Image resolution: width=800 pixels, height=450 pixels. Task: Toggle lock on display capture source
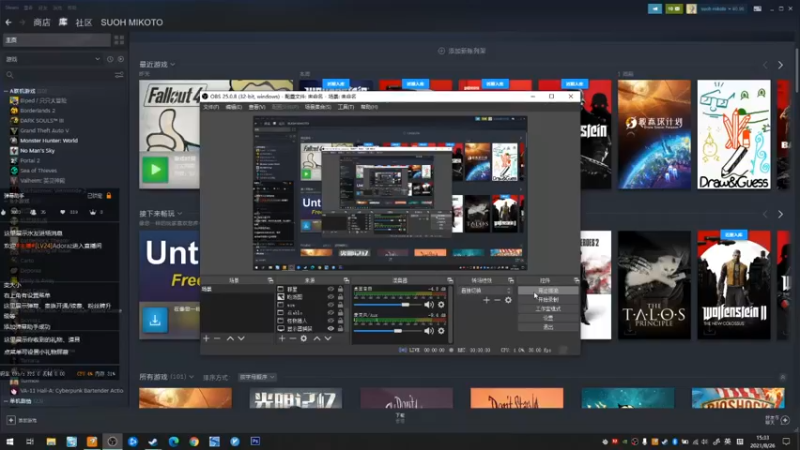point(340,329)
